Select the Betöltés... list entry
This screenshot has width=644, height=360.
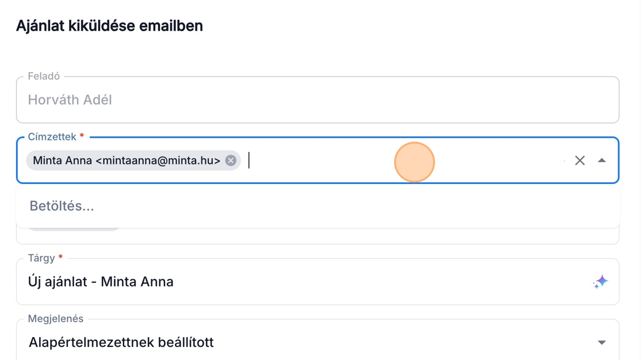62,206
